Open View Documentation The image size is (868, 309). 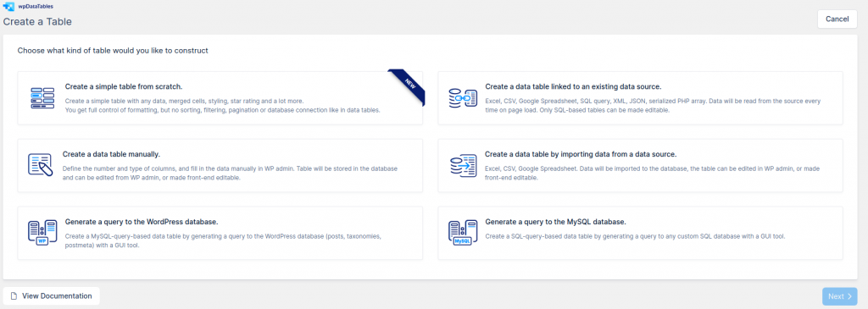(x=52, y=295)
